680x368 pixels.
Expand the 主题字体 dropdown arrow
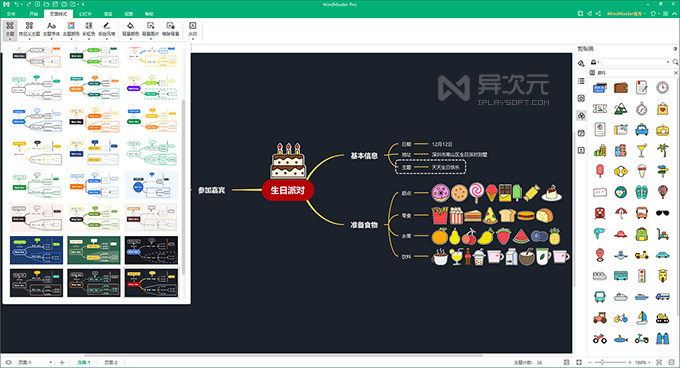[x=51, y=38]
